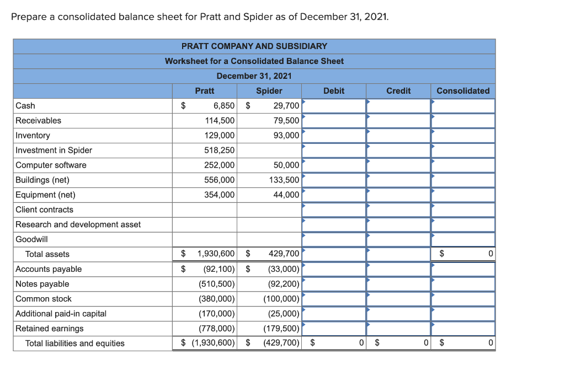Click the Credit cell for Retained earnings
Screen dimensions: 565x392
click(x=398, y=328)
